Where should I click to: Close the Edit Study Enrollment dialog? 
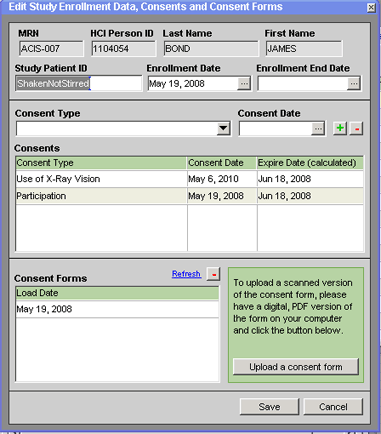(x=371, y=7)
